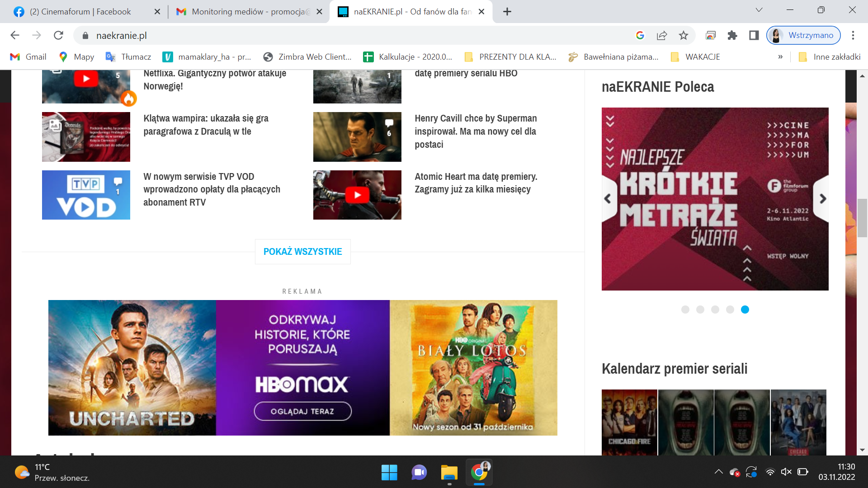Open the Mapy bookmark
This screenshot has width=868, height=488.
coord(76,57)
